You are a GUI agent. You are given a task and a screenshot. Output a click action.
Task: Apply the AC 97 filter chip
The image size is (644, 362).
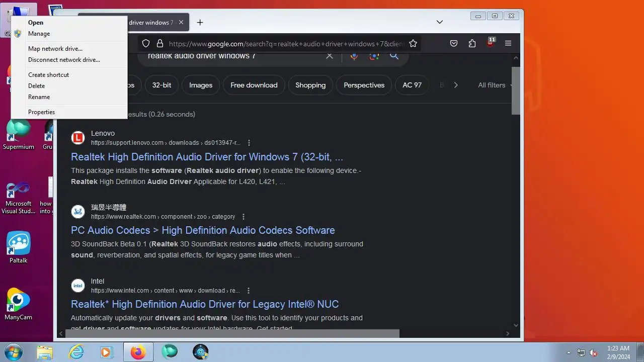(x=412, y=85)
